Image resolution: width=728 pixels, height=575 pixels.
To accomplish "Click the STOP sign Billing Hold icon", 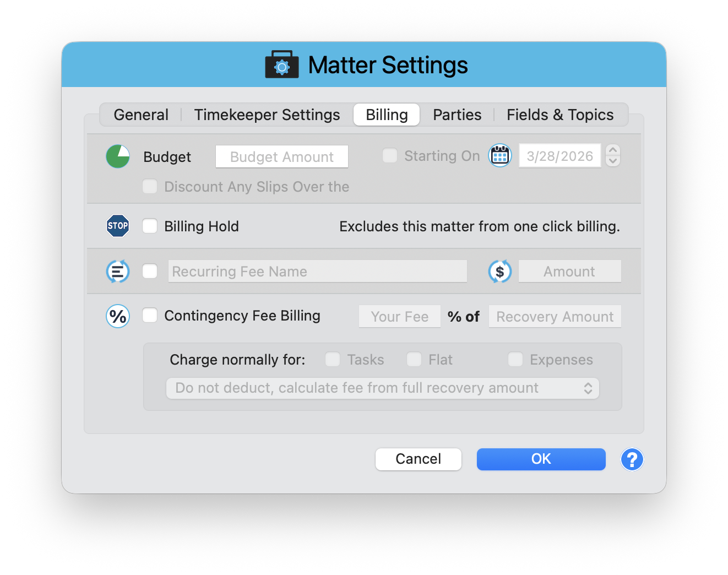I will pyautogui.click(x=117, y=226).
